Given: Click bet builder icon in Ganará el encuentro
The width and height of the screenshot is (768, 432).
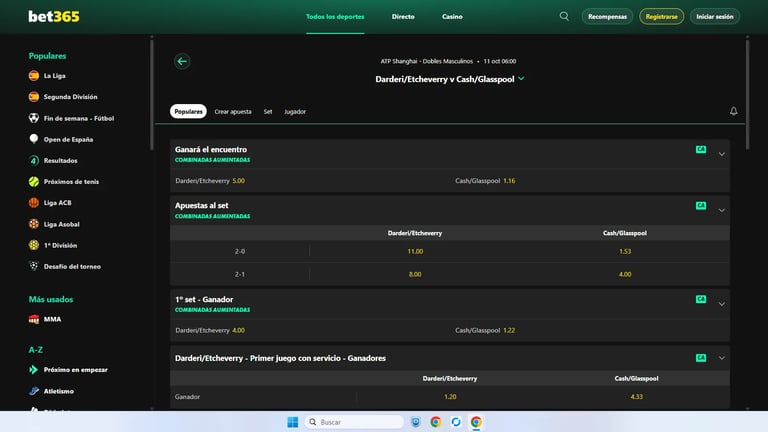Looking at the screenshot, I should [x=701, y=149].
